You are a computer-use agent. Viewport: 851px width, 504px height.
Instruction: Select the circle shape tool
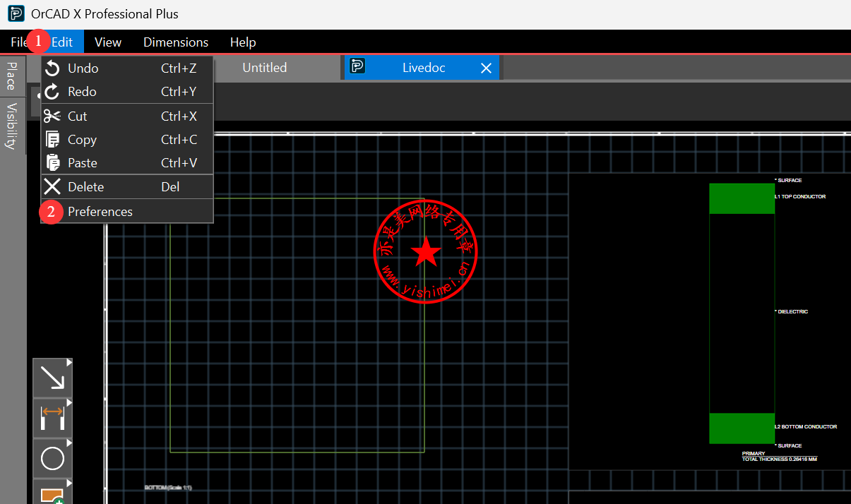tap(52, 459)
